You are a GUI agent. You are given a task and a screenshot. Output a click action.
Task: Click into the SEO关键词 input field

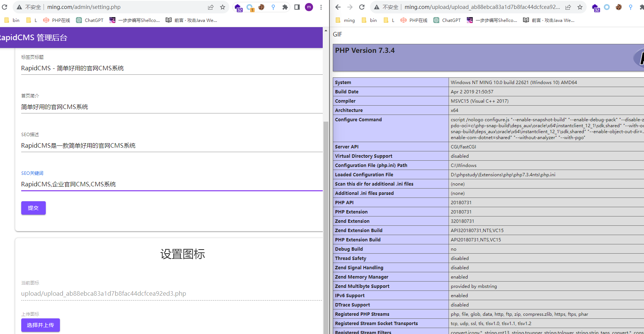pos(171,184)
